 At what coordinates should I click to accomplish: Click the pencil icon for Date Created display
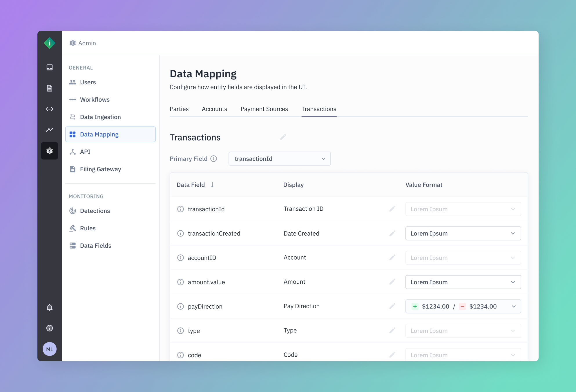[x=392, y=234]
